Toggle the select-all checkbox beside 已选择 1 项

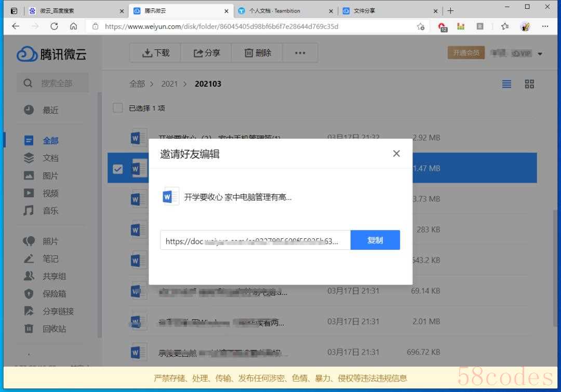pyautogui.click(x=118, y=108)
